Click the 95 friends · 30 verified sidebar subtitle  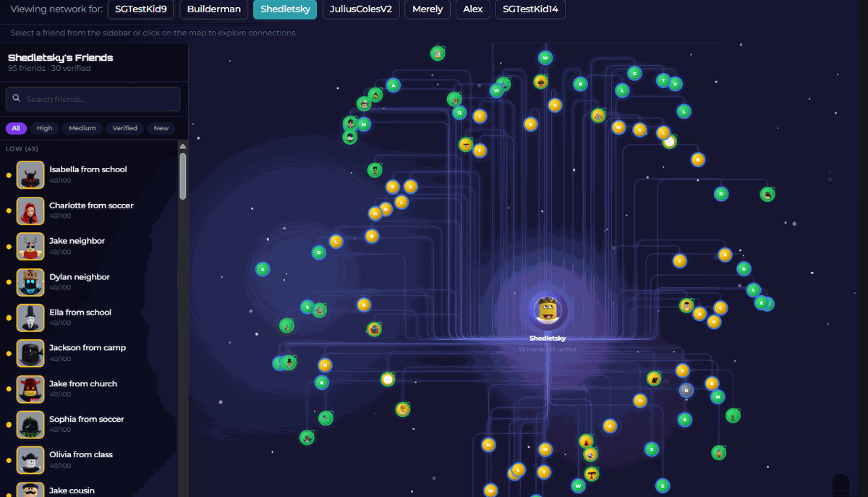click(x=49, y=69)
